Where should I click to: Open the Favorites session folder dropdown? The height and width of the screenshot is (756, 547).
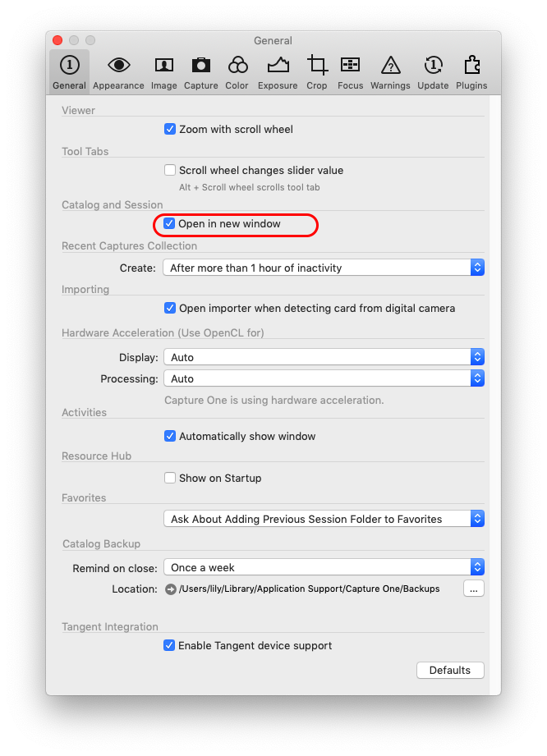(324, 519)
